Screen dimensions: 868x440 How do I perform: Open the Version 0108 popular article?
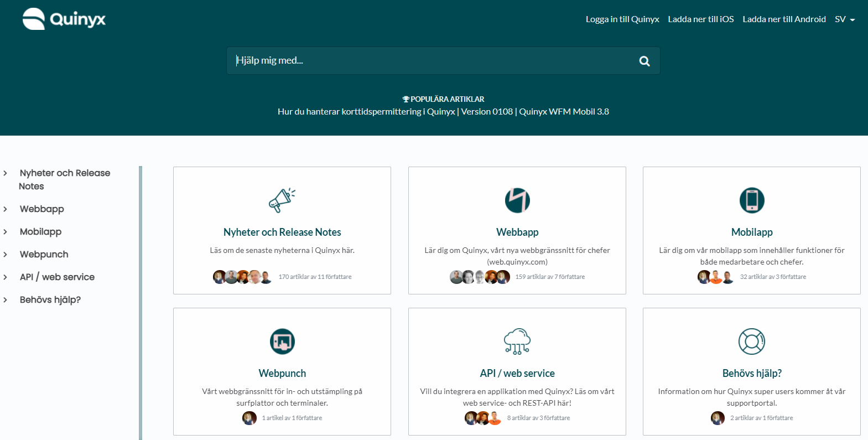tap(487, 112)
